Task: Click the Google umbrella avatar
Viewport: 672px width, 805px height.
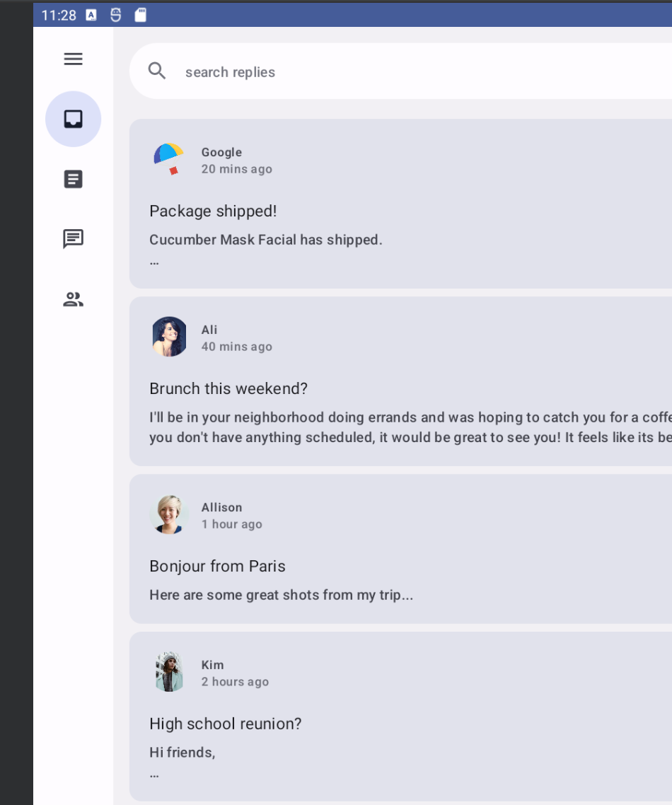Action: pyautogui.click(x=169, y=159)
